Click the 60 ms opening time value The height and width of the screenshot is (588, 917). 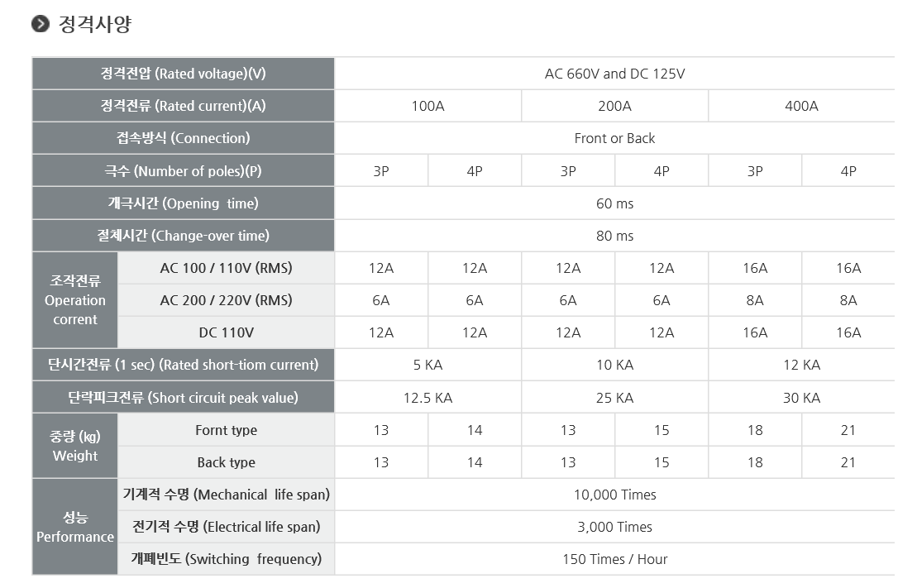pos(614,203)
